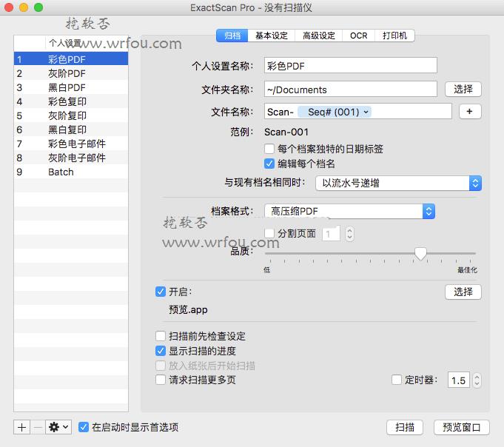Uncheck 显示扫描的进度 checkbox
Image resolution: width=504 pixels, height=447 pixels.
point(161,351)
